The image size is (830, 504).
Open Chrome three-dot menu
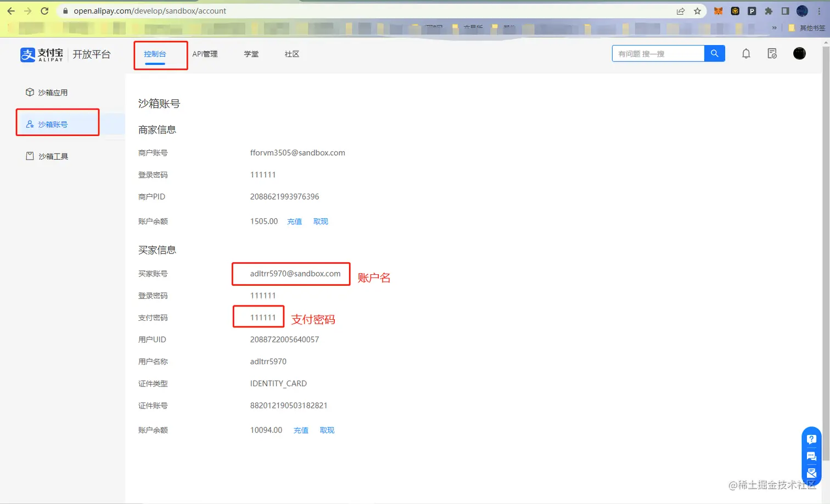coord(819,11)
